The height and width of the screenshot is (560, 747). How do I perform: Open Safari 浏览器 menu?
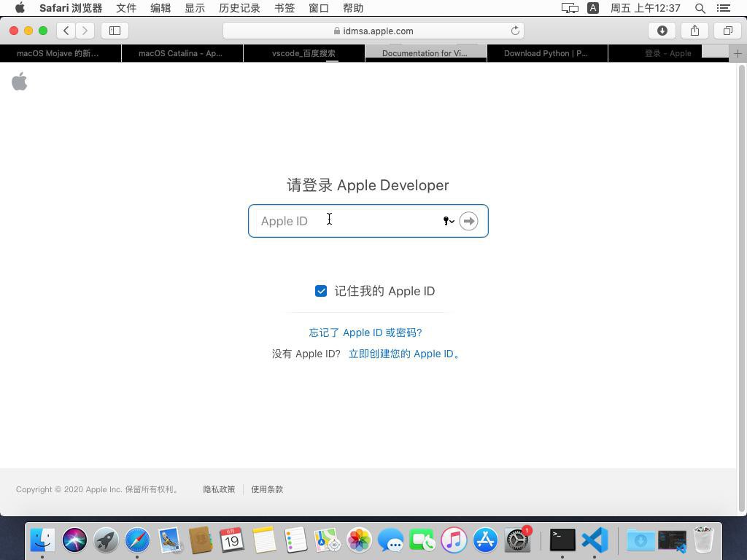(71, 8)
